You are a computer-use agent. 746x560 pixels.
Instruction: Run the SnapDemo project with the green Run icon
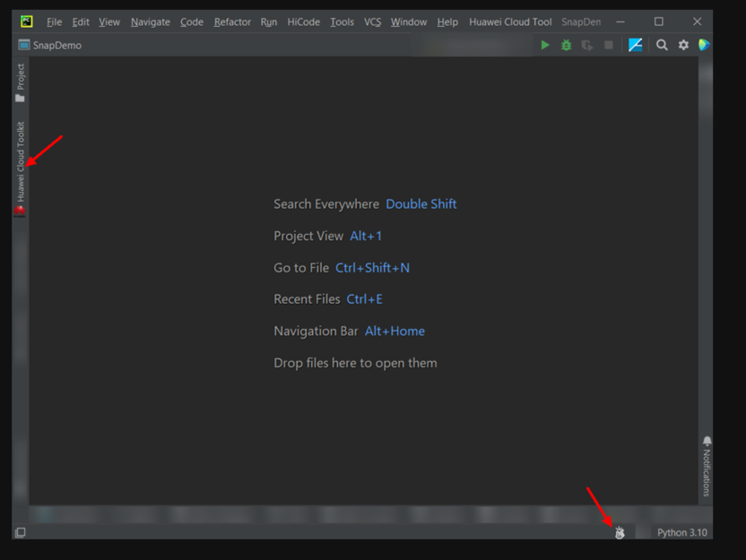[545, 45]
